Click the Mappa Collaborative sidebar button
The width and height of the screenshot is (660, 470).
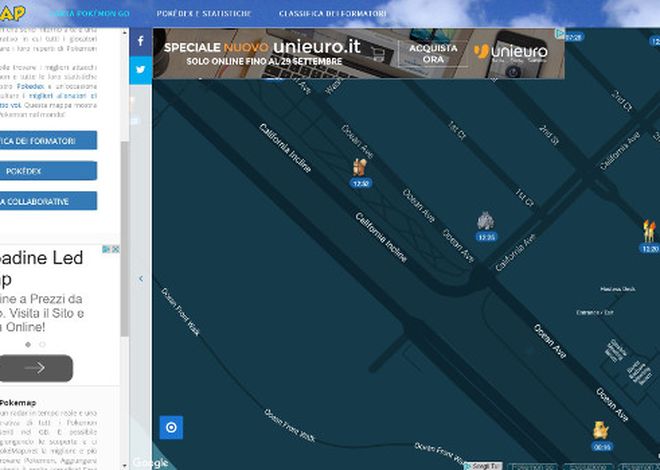click(48, 201)
